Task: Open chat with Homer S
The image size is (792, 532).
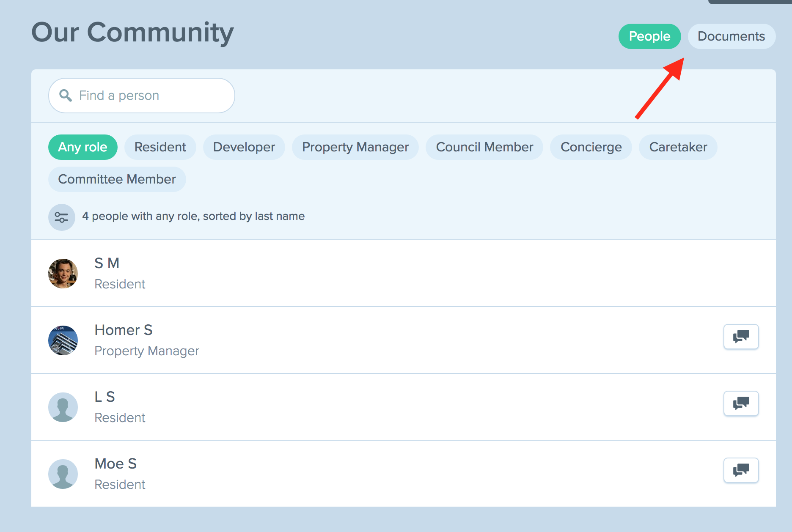Action: click(x=741, y=337)
